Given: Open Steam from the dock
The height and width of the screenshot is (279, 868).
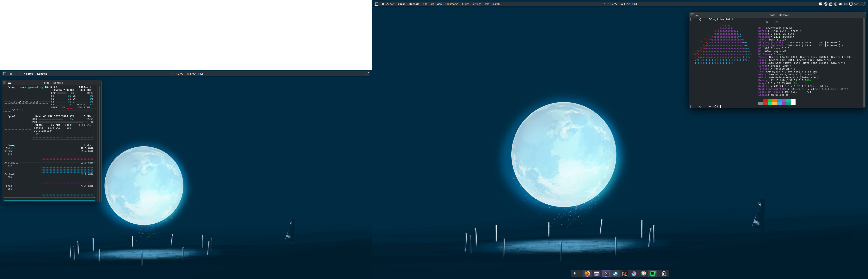Looking at the screenshot, I should pos(615,274).
